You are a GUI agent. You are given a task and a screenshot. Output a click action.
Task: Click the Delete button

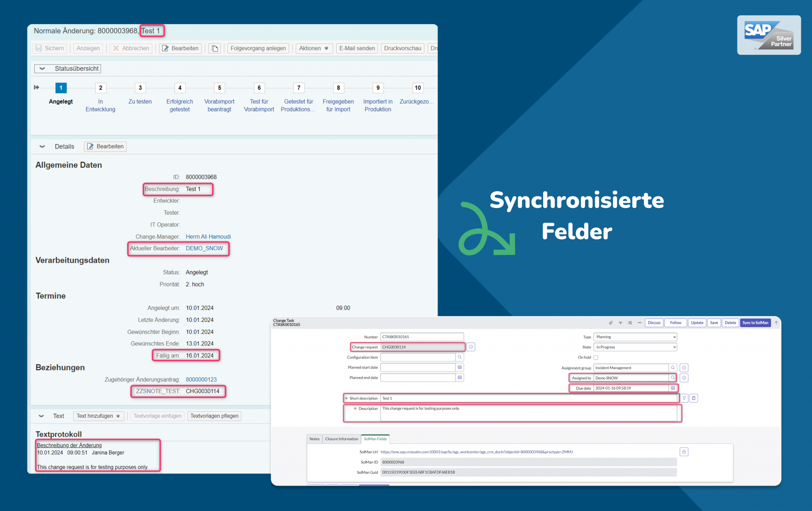[x=730, y=323]
